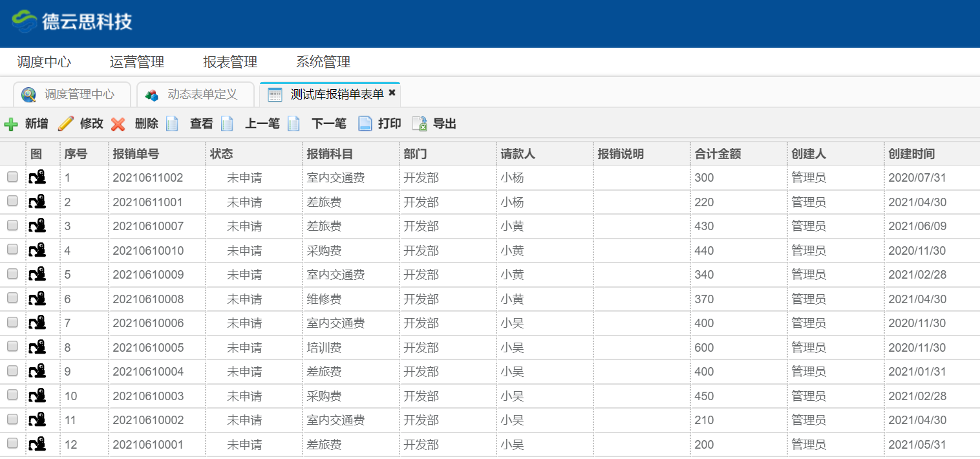The height and width of the screenshot is (459, 980).
Task: Click the green plus 新增 icon
Action: [11, 124]
